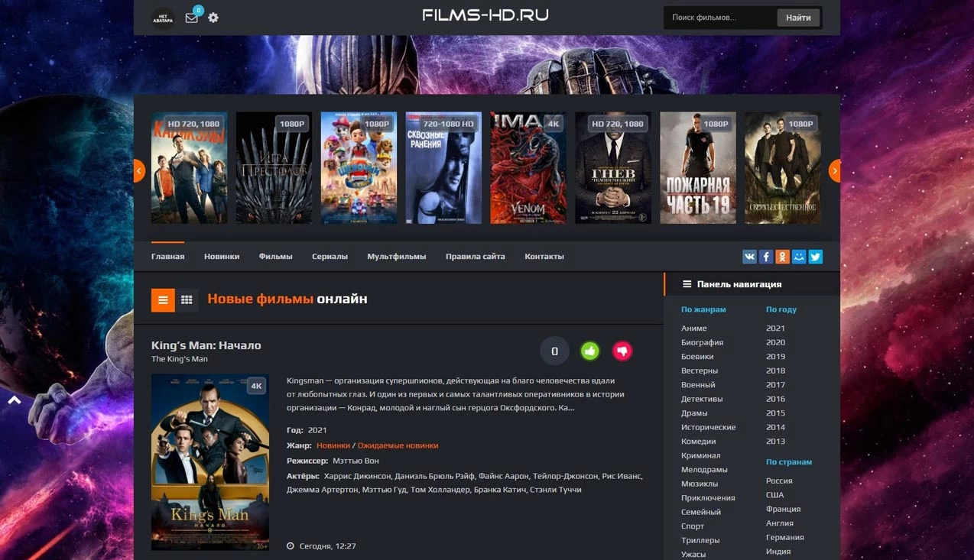This screenshot has width=974, height=560.
Task: Switch to grid view layout
Action: click(187, 300)
